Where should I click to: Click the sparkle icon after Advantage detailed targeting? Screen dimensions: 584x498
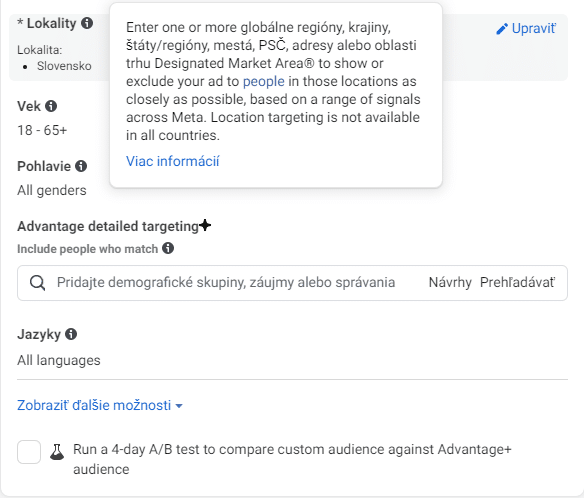[x=205, y=225]
